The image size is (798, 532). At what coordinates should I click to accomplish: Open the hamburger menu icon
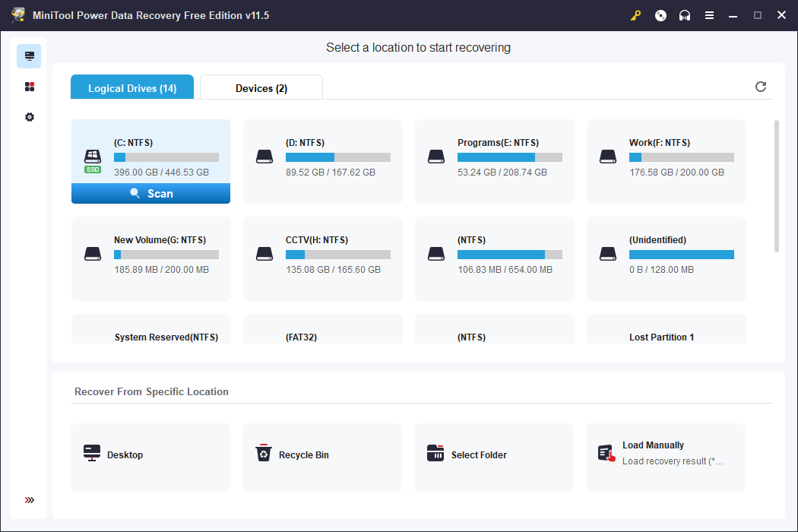pos(709,15)
